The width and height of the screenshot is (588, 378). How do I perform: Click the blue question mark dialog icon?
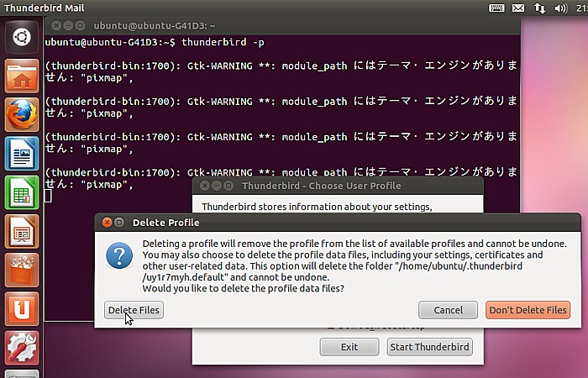119,255
